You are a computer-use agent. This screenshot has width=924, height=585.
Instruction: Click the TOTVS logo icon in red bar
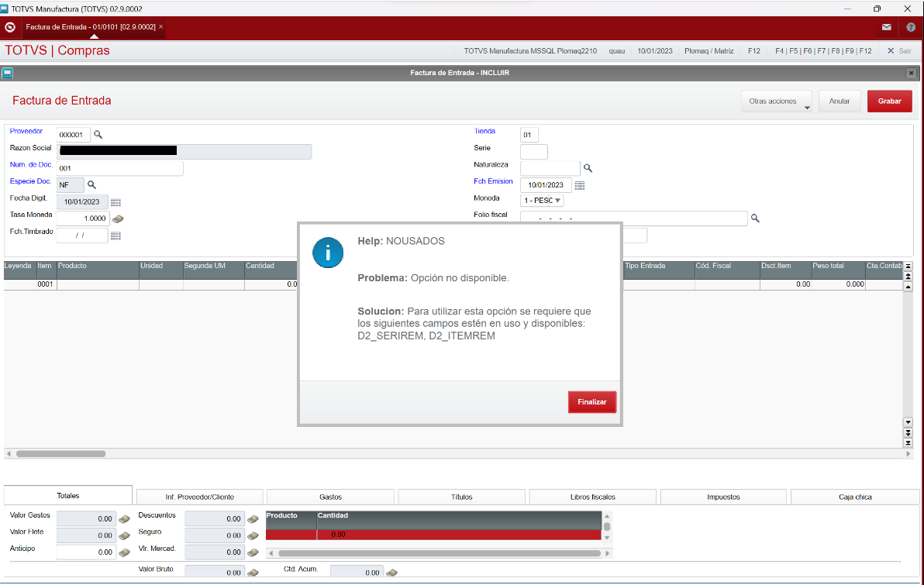[10, 27]
